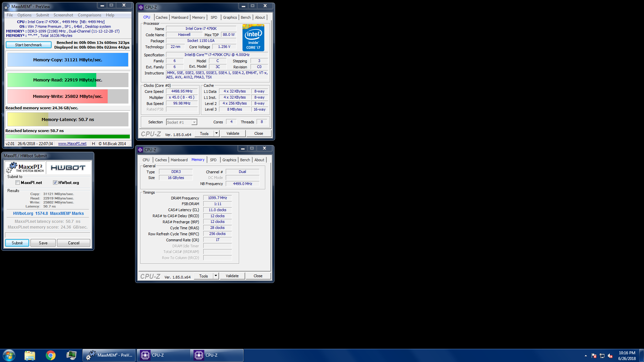Click the Memory-Read result bar

68,80
